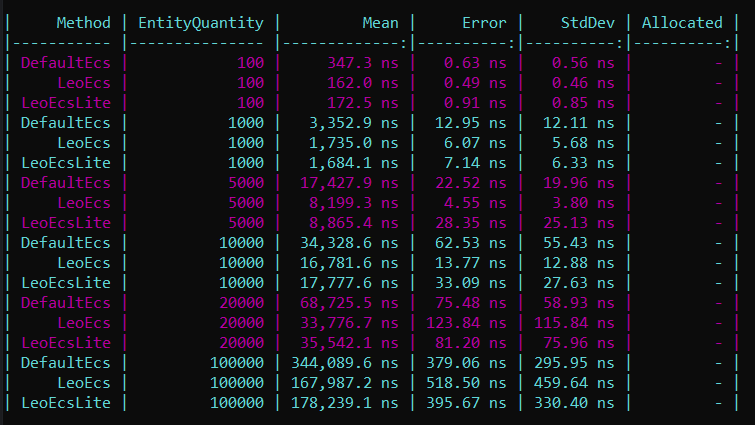The height and width of the screenshot is (425, 755).
Task: Click the error value 123.84 ns
Action: point(466,322)
